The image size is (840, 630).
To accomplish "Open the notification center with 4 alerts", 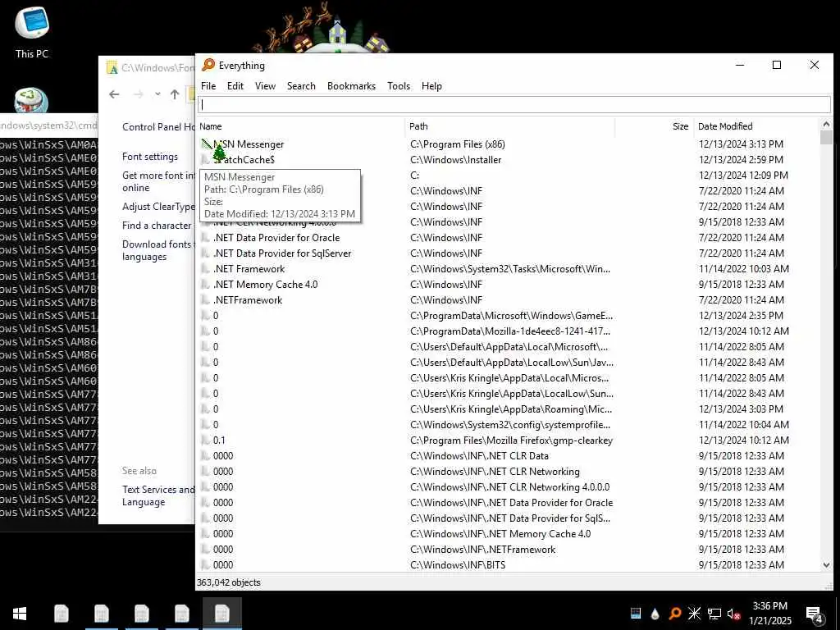I will (814, 614).
